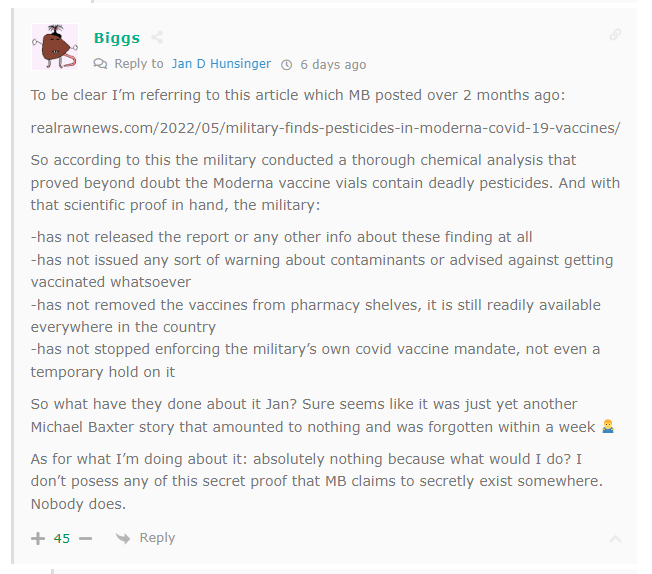652x574 pixels.
Task: Click the 'has not released the report' line
Action: click(282, 237)
